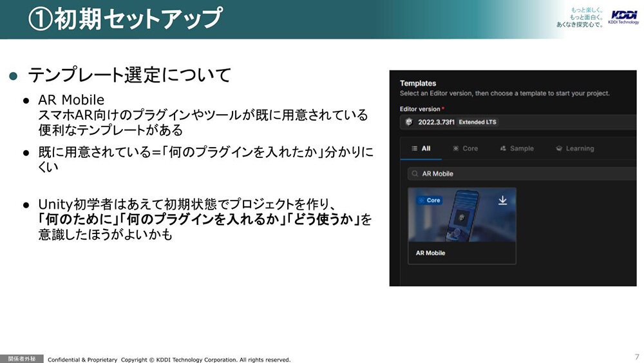This screenshot has height=363, width=644.
Task: Click the magnifier icon in the search box
Action: coord(413,173)
